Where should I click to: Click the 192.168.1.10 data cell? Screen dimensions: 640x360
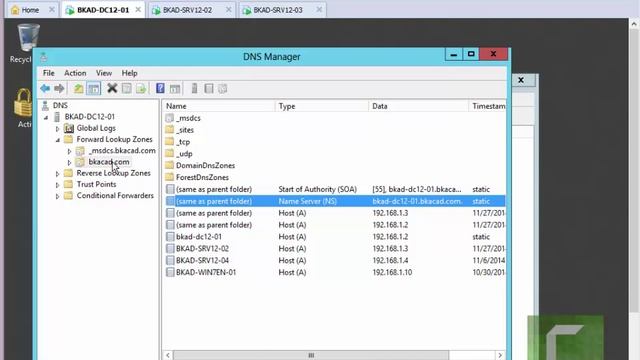coord(392,272)
